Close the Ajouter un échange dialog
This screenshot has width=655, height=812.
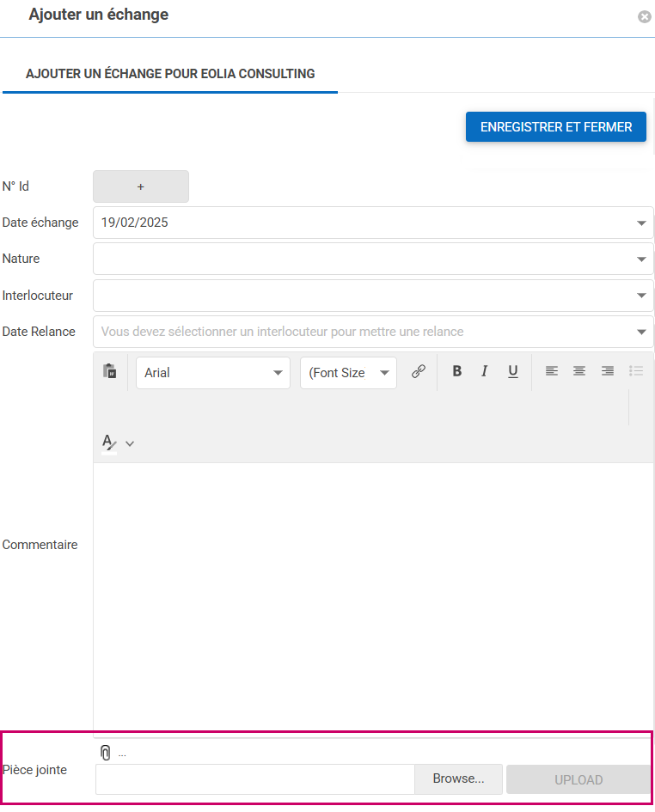click(x=644, y=16)
